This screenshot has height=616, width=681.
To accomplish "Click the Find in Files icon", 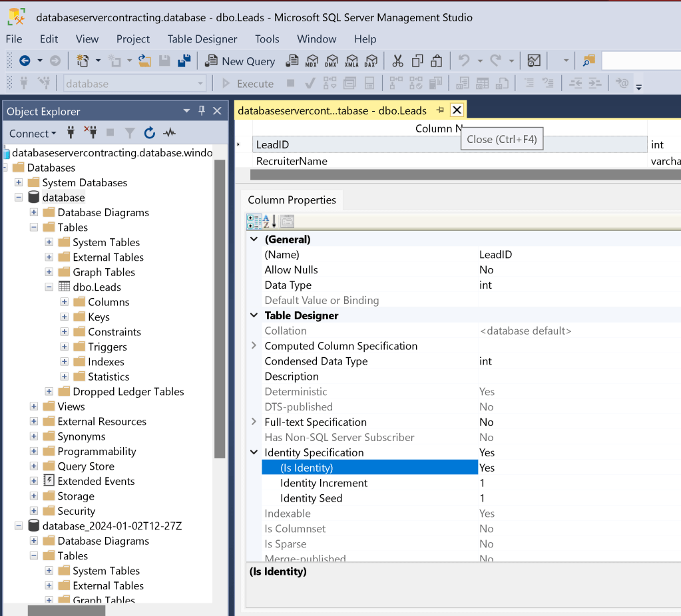I will pyautogui.click(x=589, y=61).
